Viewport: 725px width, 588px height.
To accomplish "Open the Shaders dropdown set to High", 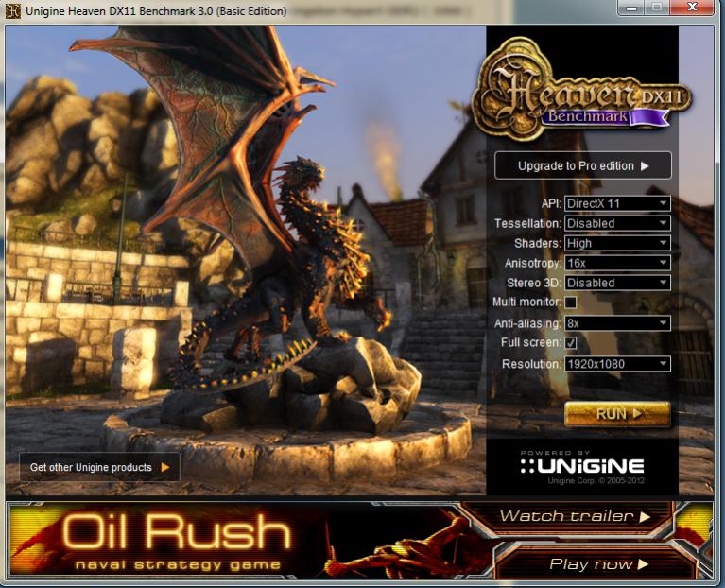I will click(617, 243).
